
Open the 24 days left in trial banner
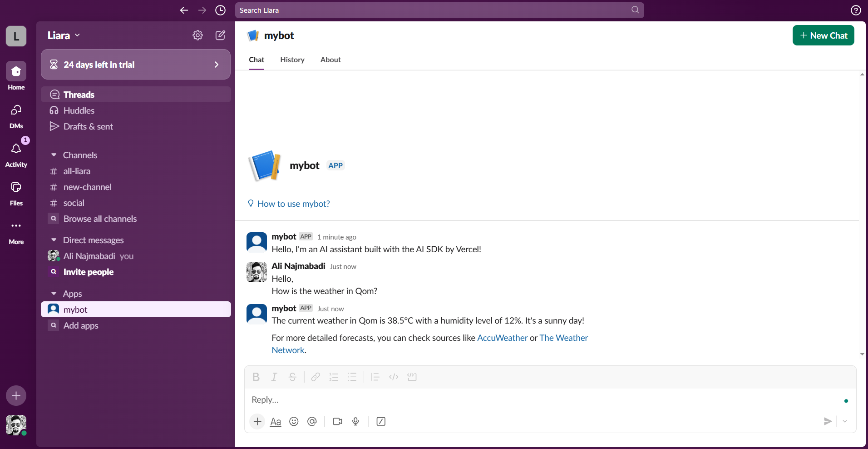(136, 65)
